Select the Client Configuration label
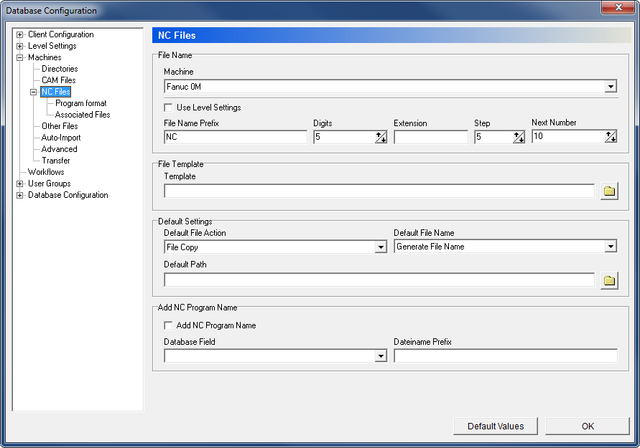This screenshot has width=640, height=448. pyautogui.click(x=61, y=35)
